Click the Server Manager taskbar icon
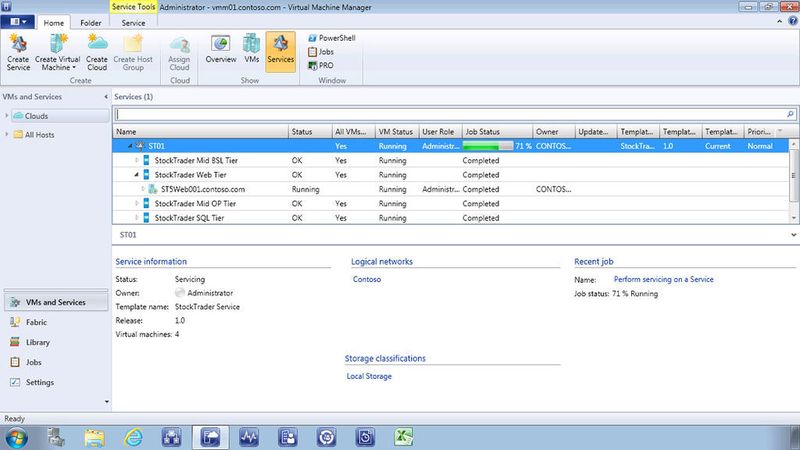Viewport: 800px width, 450px height. [56, 438]
